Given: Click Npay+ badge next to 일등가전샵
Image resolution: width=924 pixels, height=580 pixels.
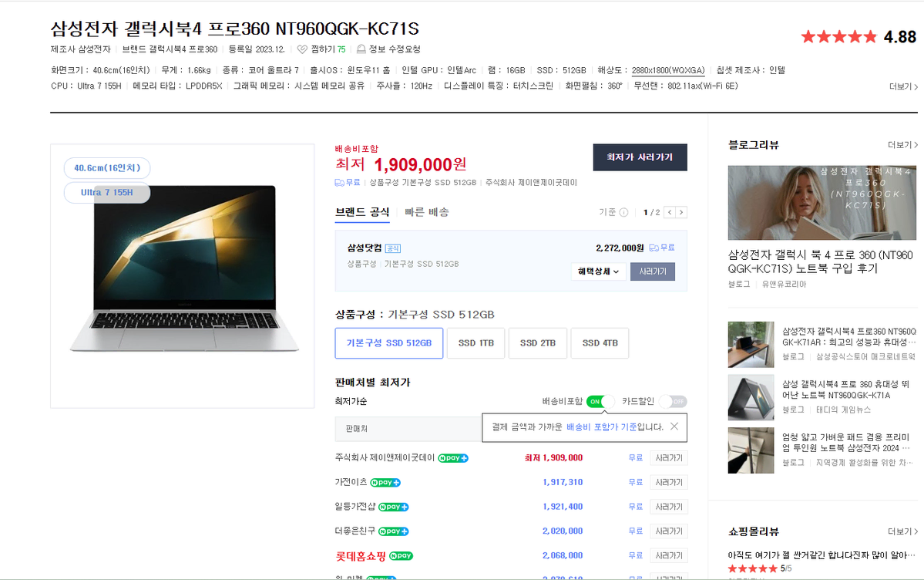Looking at the screenshot, I should click(394, 507).
